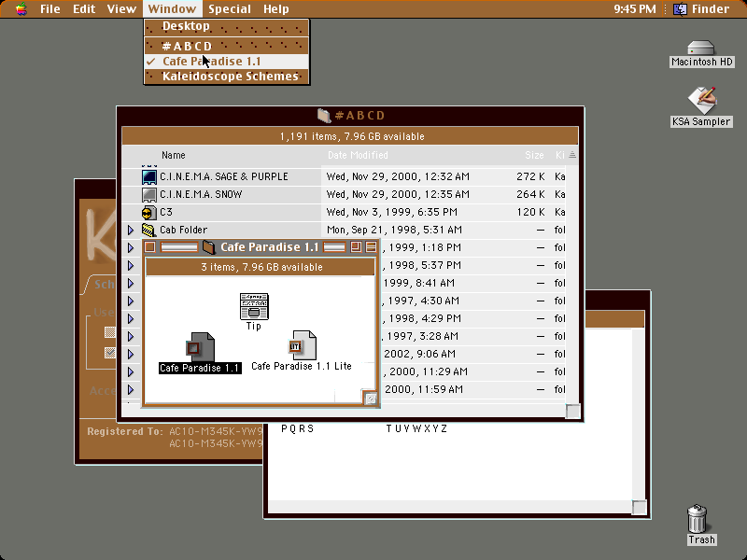747x560 pixels.
Task: Click the '1,191 items, 7.96 GB available' header
Action: click(352, 136)
